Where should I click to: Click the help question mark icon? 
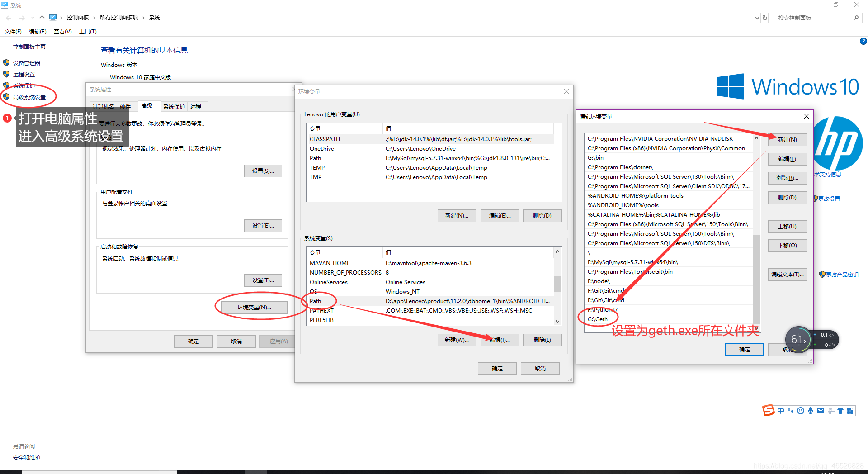[863, 41]
